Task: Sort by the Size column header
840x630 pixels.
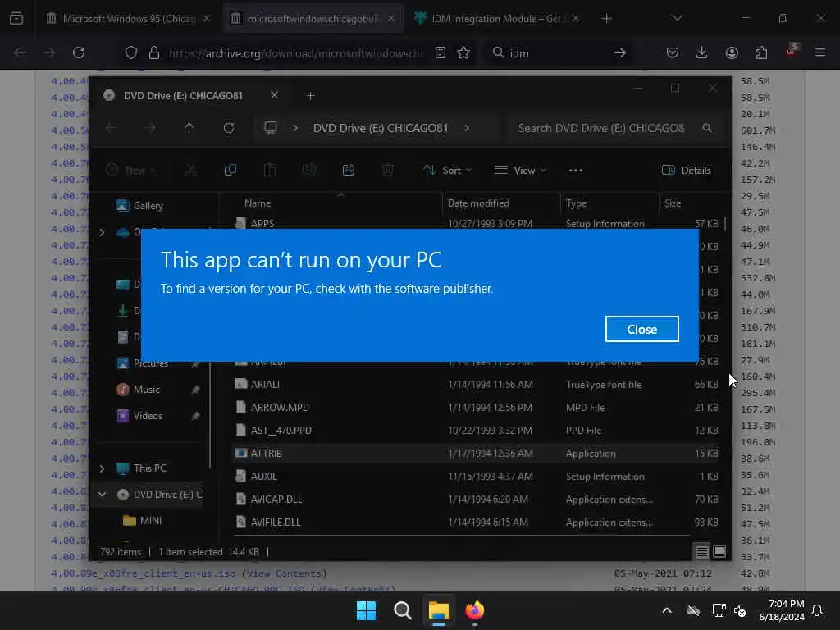Action: [x=673, y=203]
